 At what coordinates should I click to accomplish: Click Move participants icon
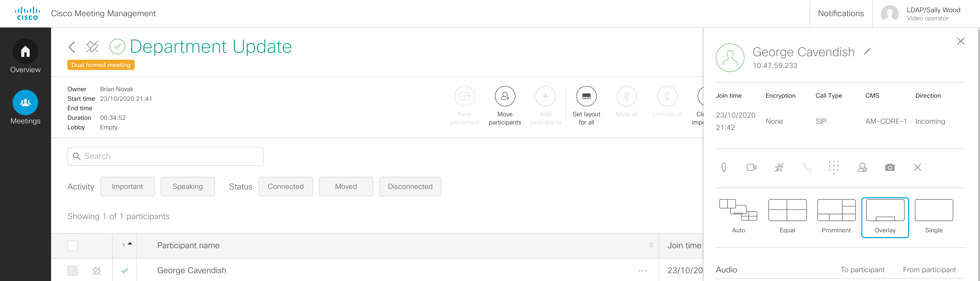pyautogui.click(x=505, y=96)
